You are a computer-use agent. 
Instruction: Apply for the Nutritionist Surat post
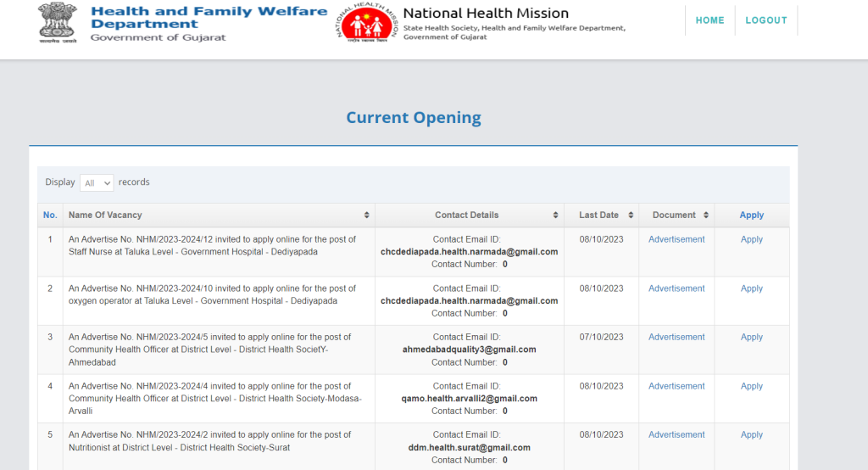751,434
